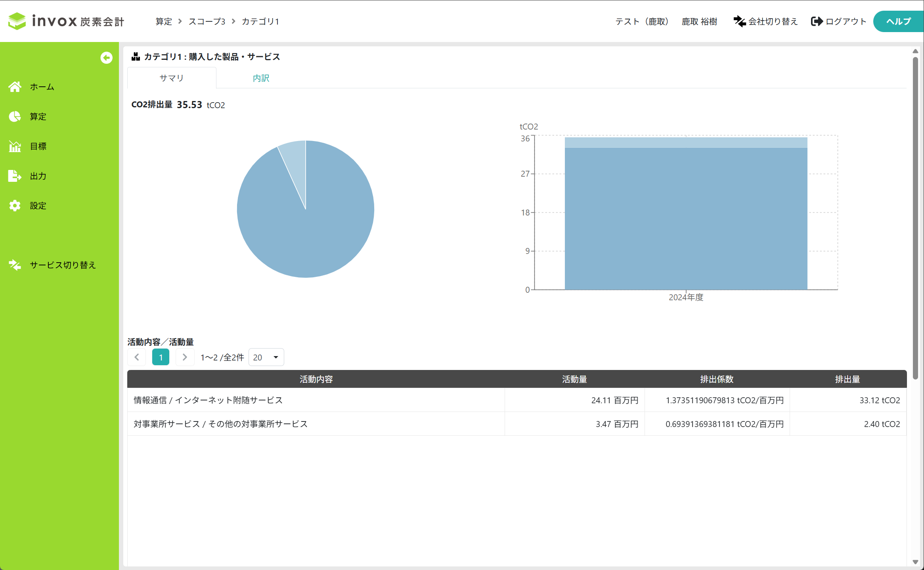Click the 算定 pie chart icon

point(15,116)
